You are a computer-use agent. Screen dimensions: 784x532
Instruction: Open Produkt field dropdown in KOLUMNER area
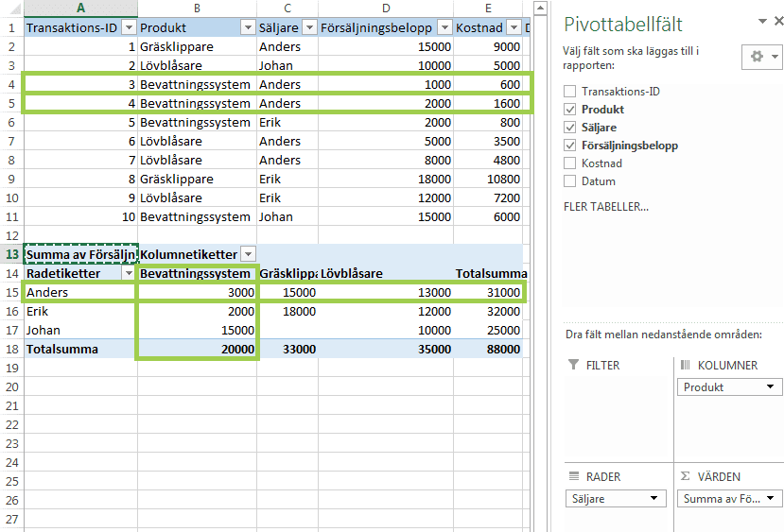pos(770,386)
